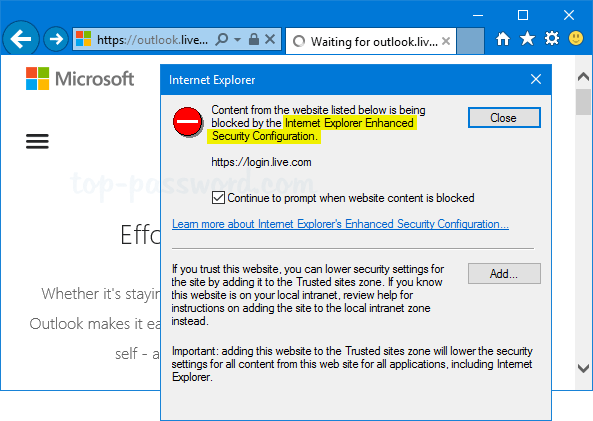Click the Forward navigation arrow
Screen dimensions: 593x421
click(x=56, y=39)
